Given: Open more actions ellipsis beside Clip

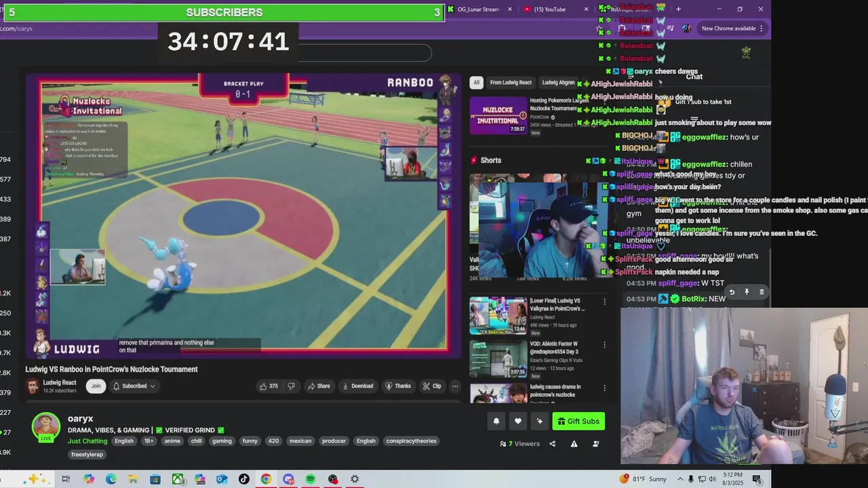Looking at the screenshot, I should click(x=455, y=386).
